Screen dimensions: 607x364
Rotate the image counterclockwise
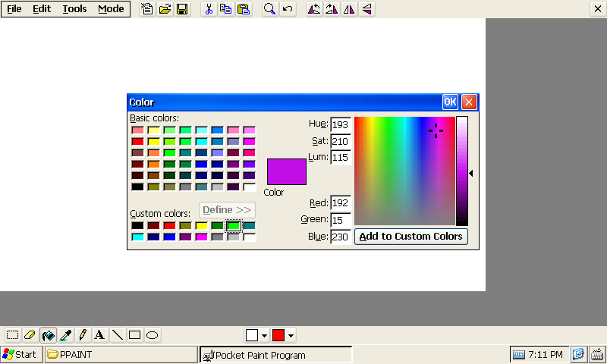click(314, 9)
